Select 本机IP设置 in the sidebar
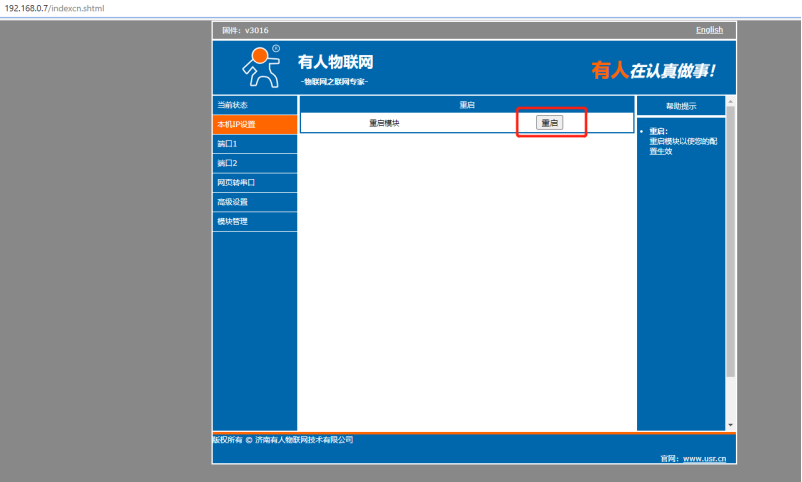The width and height of the screenshot is (802, 482). [254, 125]
